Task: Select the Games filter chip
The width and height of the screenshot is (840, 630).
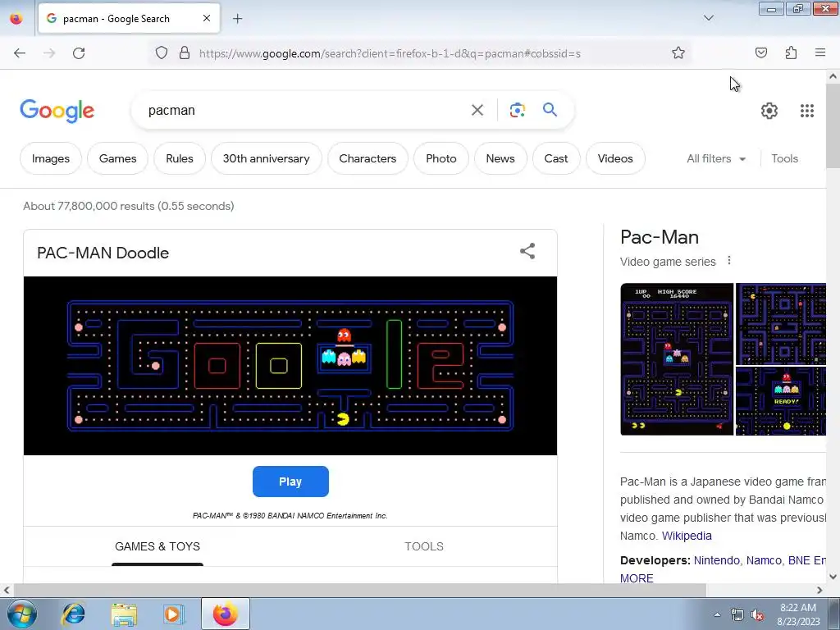Action: 117,158
